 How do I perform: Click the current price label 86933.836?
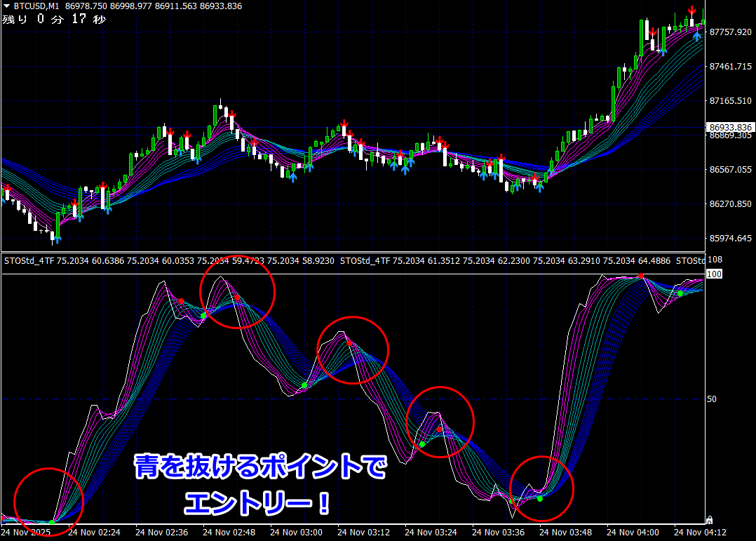tap(730, 127)
